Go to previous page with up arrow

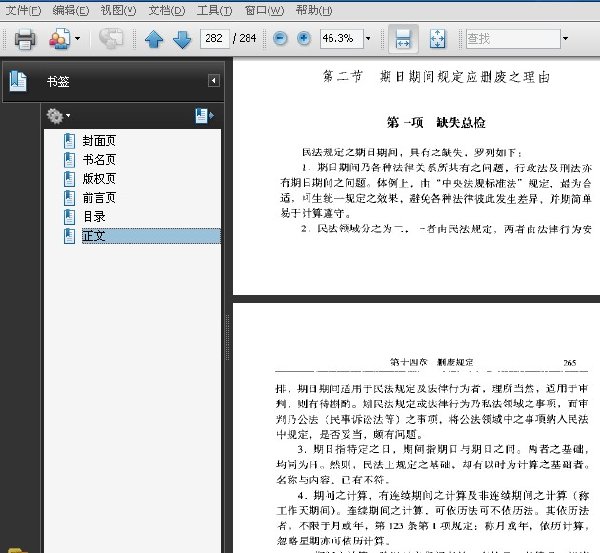(x=154, y=39)
